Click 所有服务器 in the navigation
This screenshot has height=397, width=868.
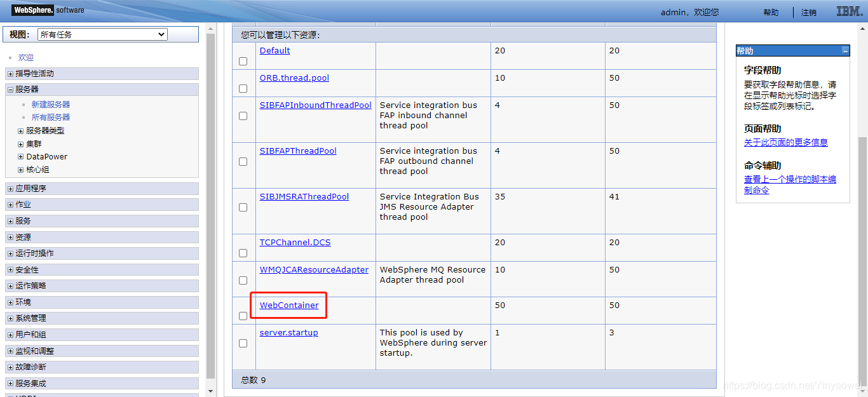(x=51, y=118)
